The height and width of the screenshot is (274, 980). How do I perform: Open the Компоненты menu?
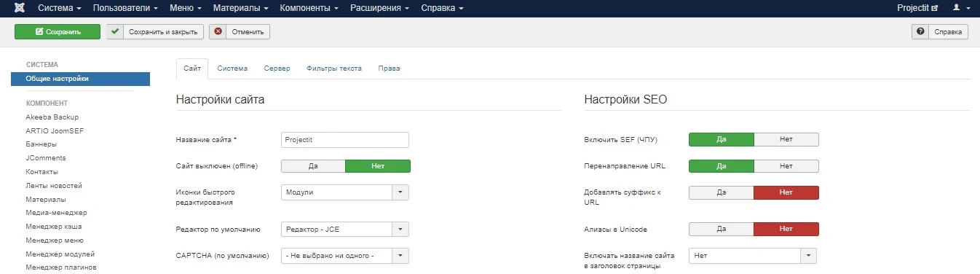click(x=309, y=8)
